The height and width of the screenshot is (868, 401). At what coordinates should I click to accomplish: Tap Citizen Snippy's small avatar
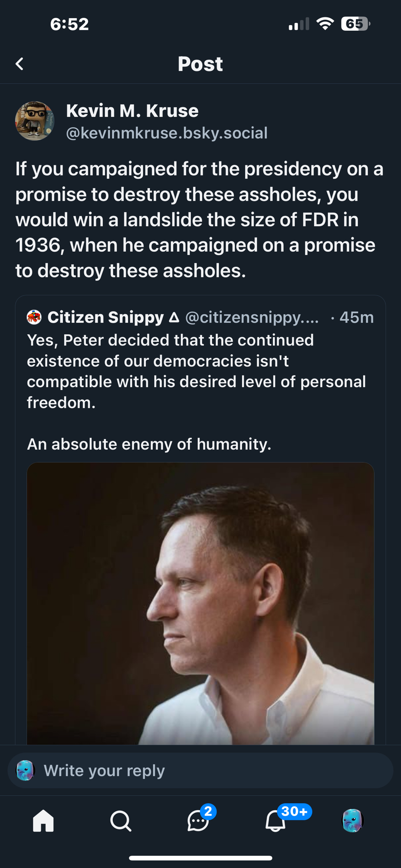[x=34, y=317]
